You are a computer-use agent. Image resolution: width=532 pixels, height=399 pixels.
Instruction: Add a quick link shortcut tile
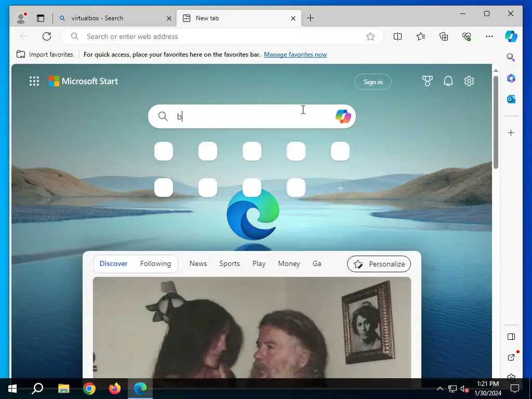click(x=340, y=188)
